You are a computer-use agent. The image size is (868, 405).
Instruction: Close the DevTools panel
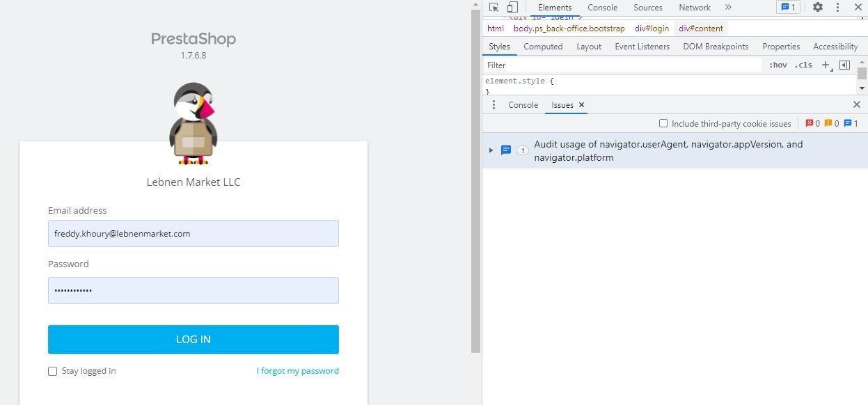[857, 8]
